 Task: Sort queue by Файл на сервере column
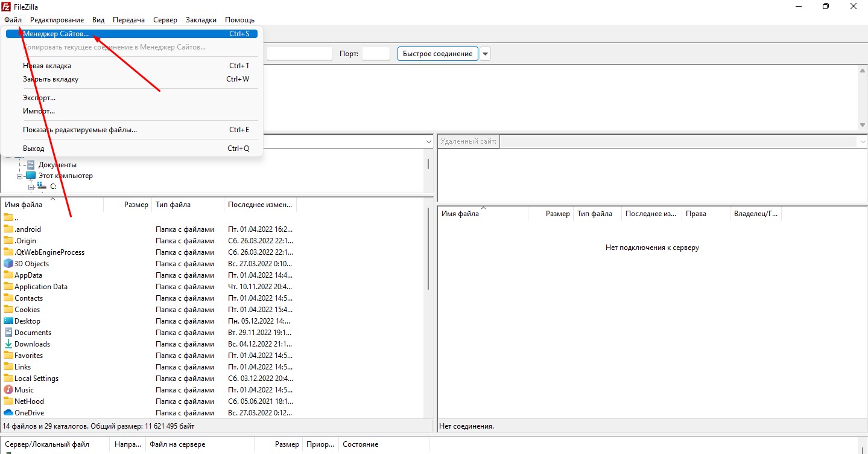point(200,444)
